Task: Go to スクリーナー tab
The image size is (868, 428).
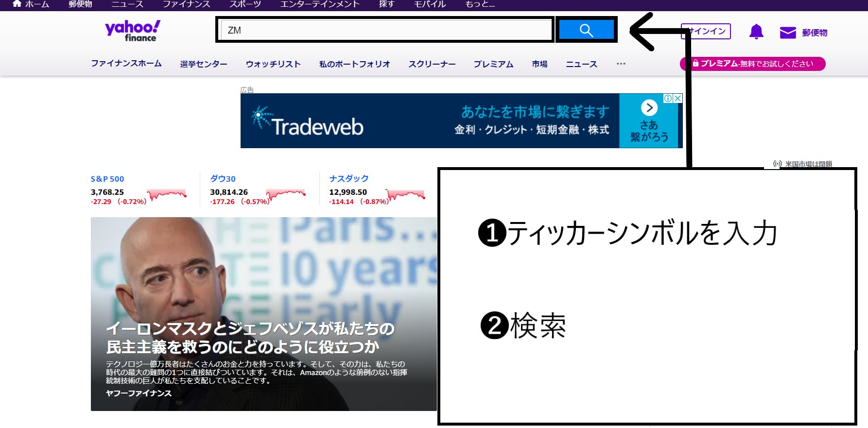Action: [432, 64]
